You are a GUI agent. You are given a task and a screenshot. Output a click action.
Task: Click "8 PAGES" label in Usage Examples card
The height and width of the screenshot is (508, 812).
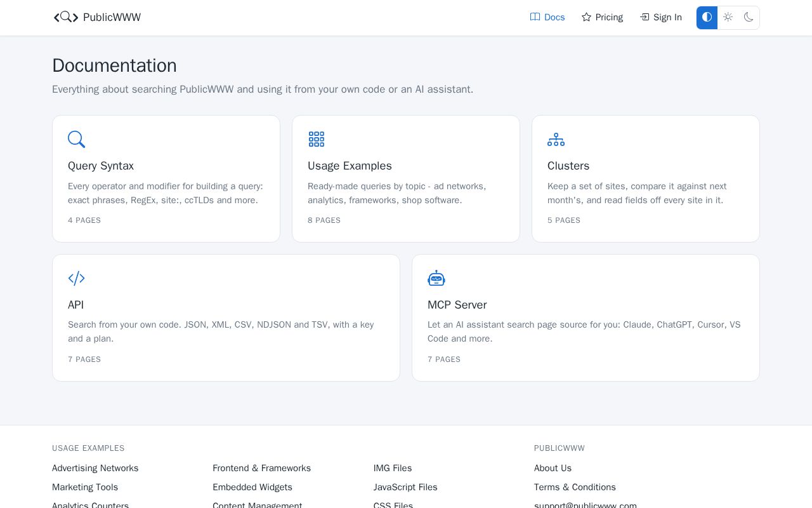[x=324, y=220]
